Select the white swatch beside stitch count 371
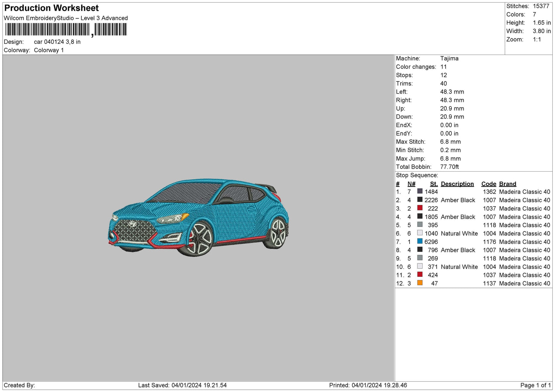The height and width of the screenshot is (392, 555). (x=420, y=266)
